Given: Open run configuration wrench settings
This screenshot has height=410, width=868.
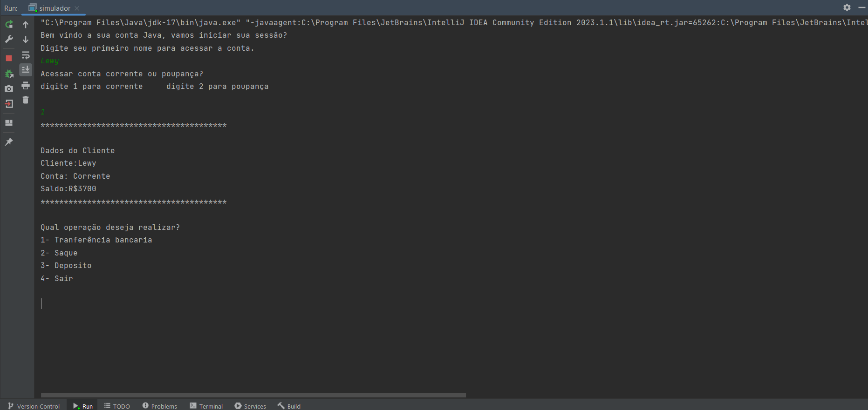Looking at the screenshot, I should [x=9, y=40].
